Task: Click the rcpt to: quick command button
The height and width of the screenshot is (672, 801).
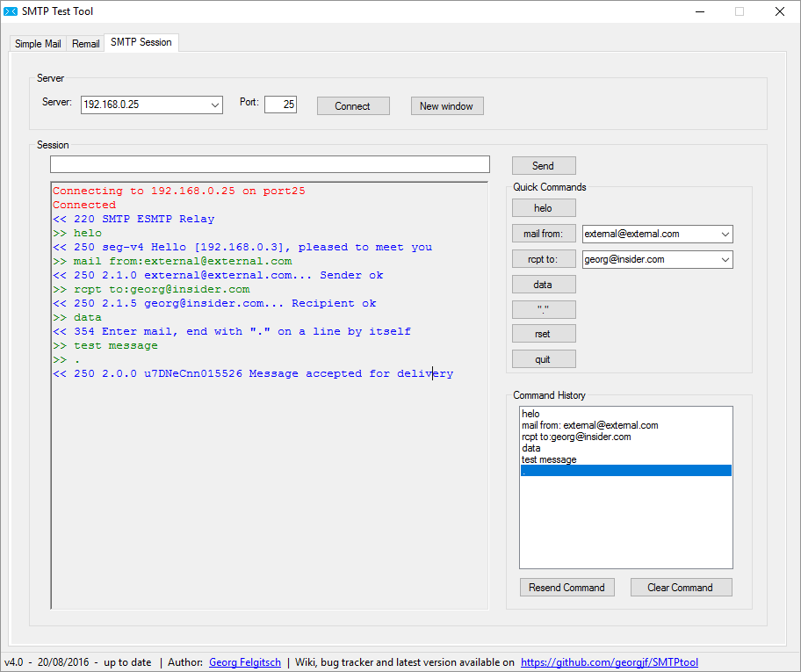Action: 544,259
